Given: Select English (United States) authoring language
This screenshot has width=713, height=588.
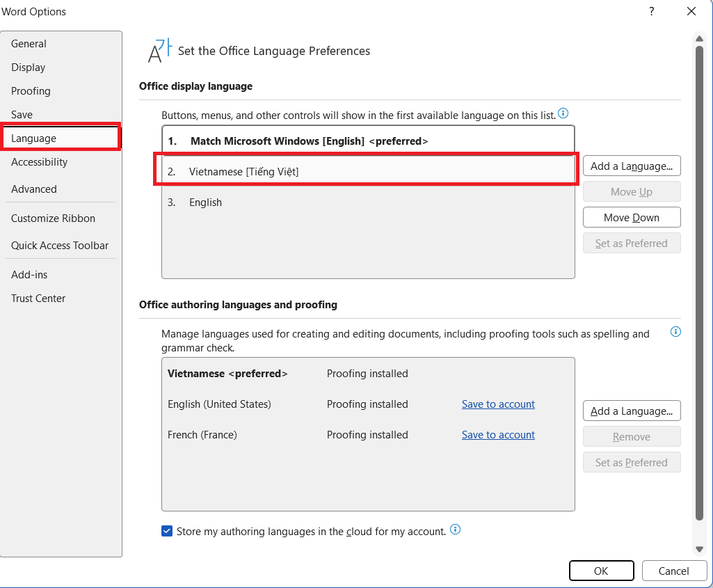Looking at the screenshot, I should (x=368, y=404).
